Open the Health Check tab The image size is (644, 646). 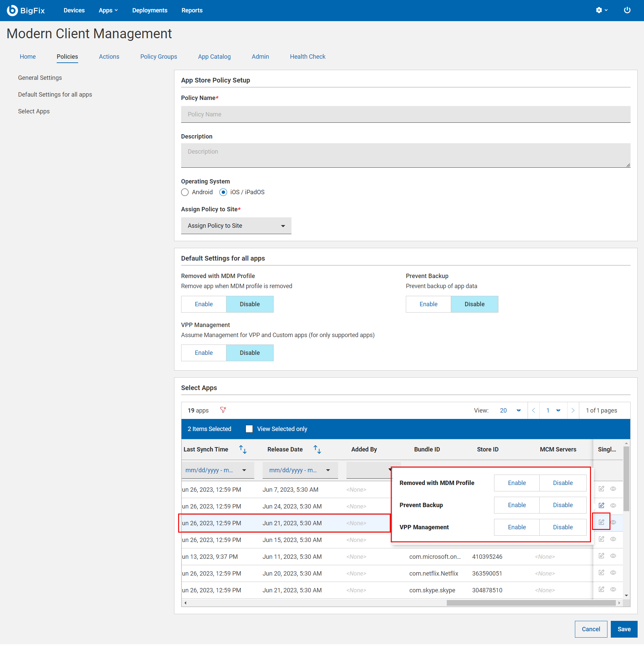307,57
